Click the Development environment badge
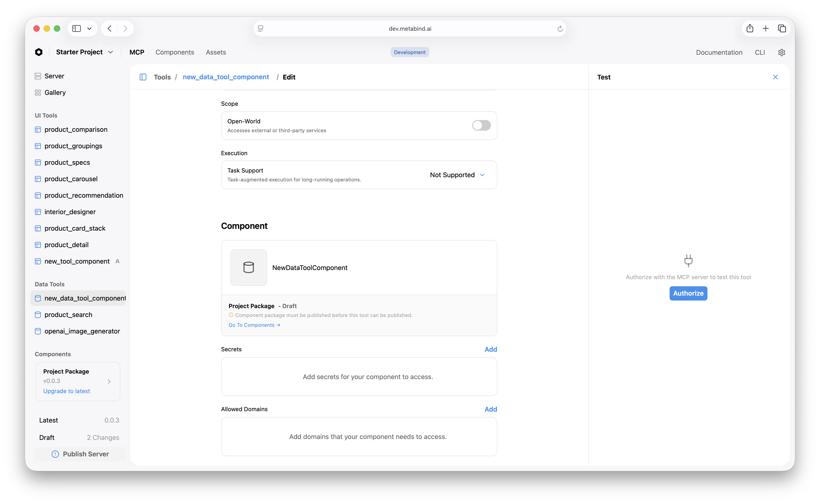820x504 pixels. click(x=410, y=52)
